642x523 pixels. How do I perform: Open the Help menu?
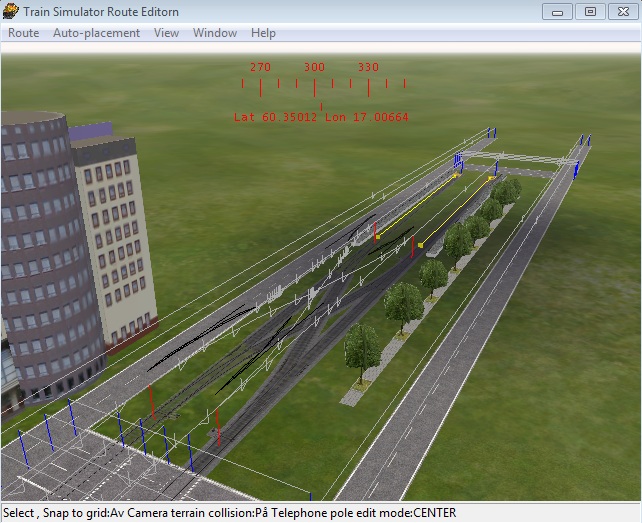[263, 33]
